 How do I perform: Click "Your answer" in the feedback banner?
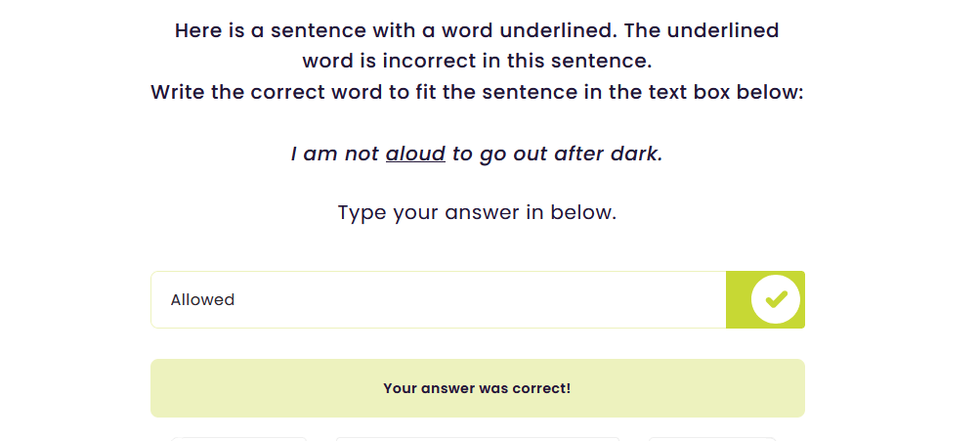[428, 388]
